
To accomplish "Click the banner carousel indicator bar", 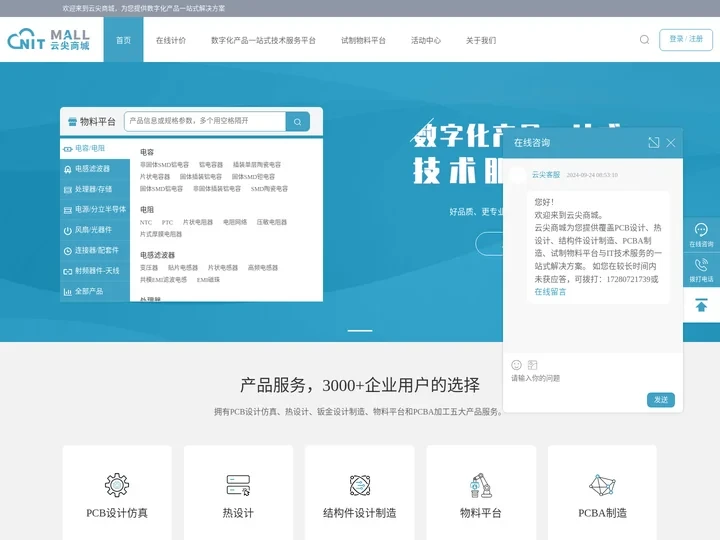I will click(x=360, y=331).
